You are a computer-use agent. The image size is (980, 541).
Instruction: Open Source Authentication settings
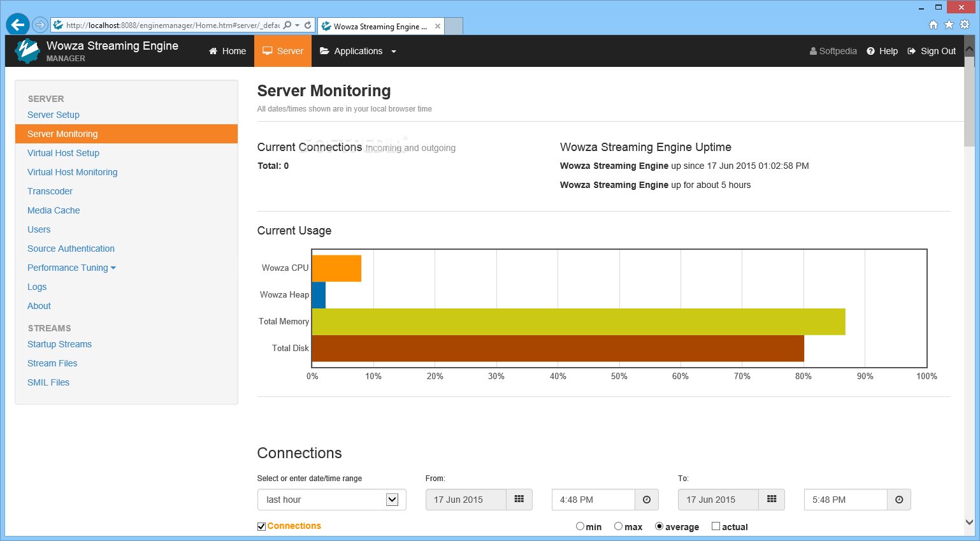coord(71,249)
